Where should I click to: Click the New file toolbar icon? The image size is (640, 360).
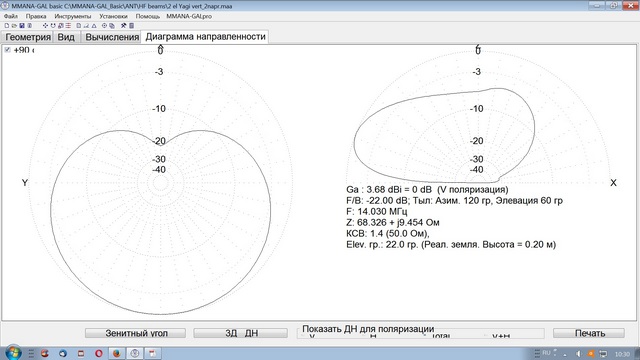pos(7,26)
